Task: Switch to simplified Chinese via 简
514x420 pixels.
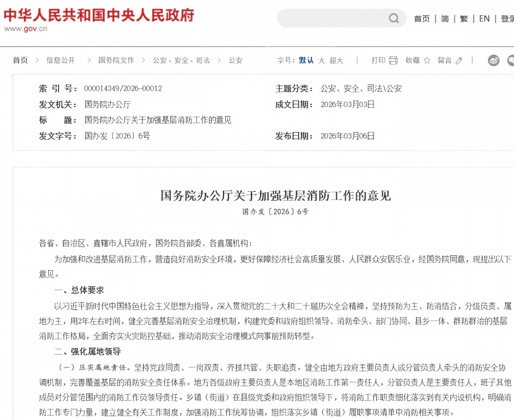Action: click(445, 19)
